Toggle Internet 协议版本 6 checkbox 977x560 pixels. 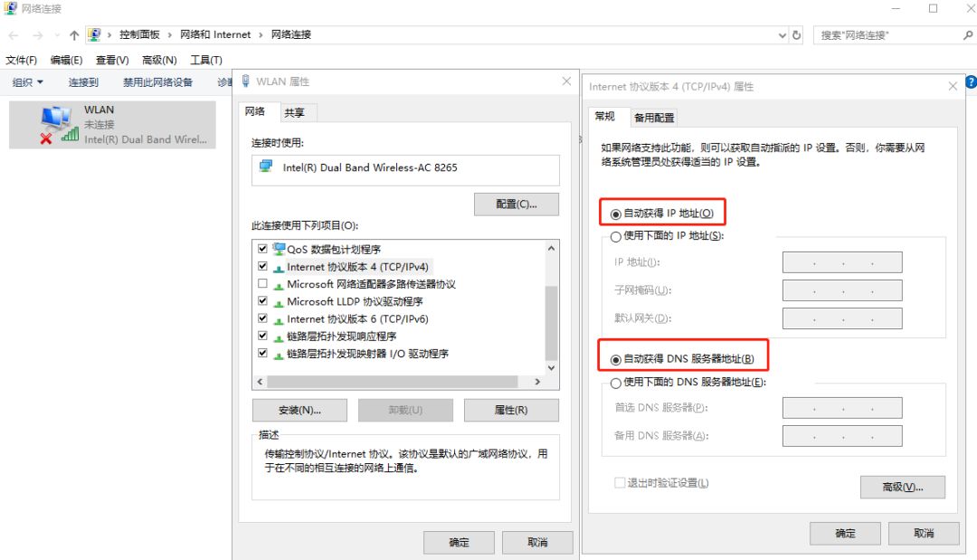pyautogui.click(x=262, y=318)
